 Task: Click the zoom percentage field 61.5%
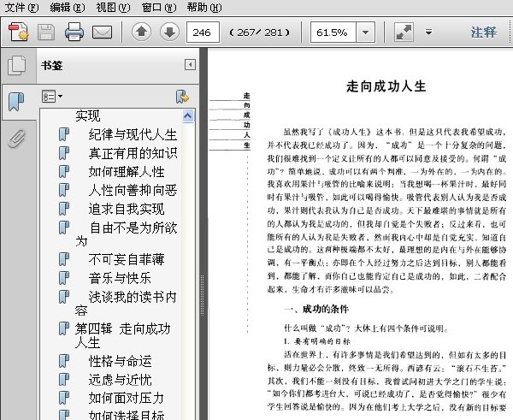point(333,33)
